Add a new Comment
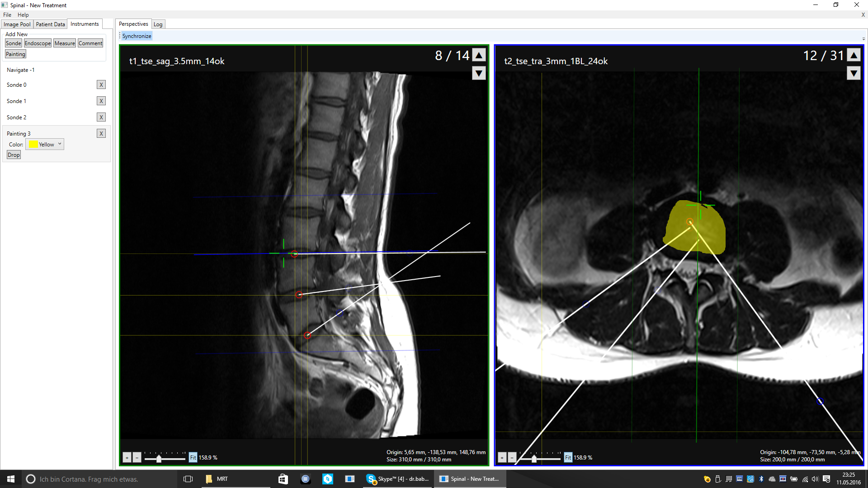868x488 pixels. pyautogui.click(x=90, y=43)
